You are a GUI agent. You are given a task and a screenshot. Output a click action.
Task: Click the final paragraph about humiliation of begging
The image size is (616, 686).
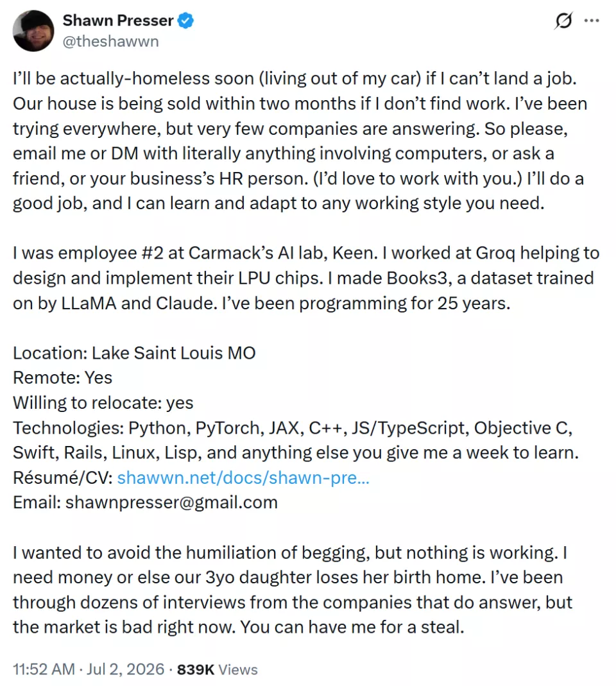pyautogui.click(x=292, y=590)
